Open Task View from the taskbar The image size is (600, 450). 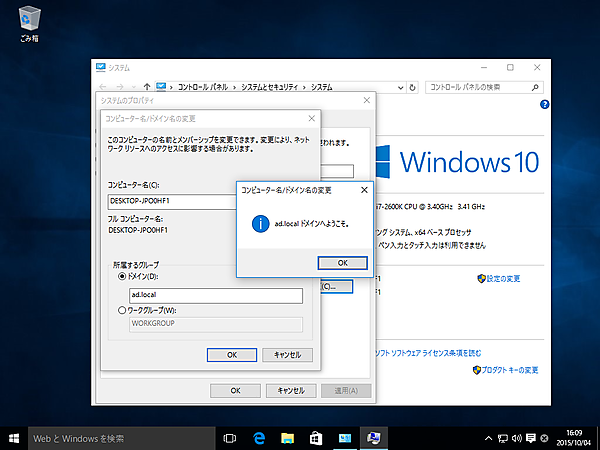click(x=229, y=438)
